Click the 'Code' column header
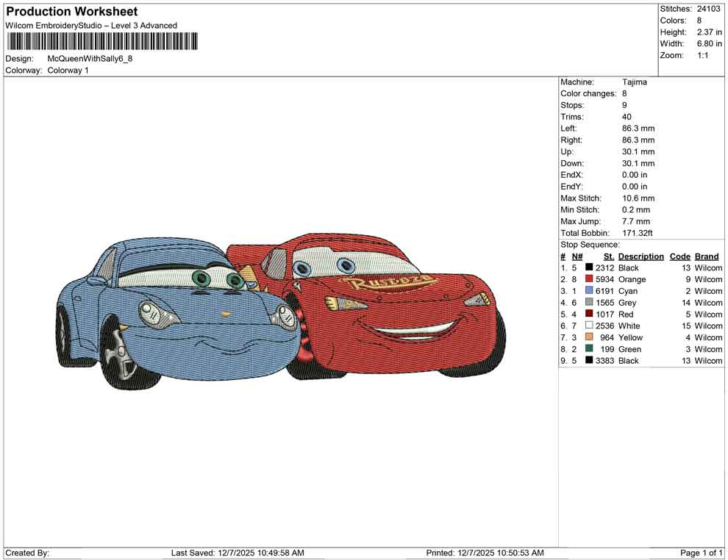This screenshot has width=728, height=560. (x=679, y=256)
